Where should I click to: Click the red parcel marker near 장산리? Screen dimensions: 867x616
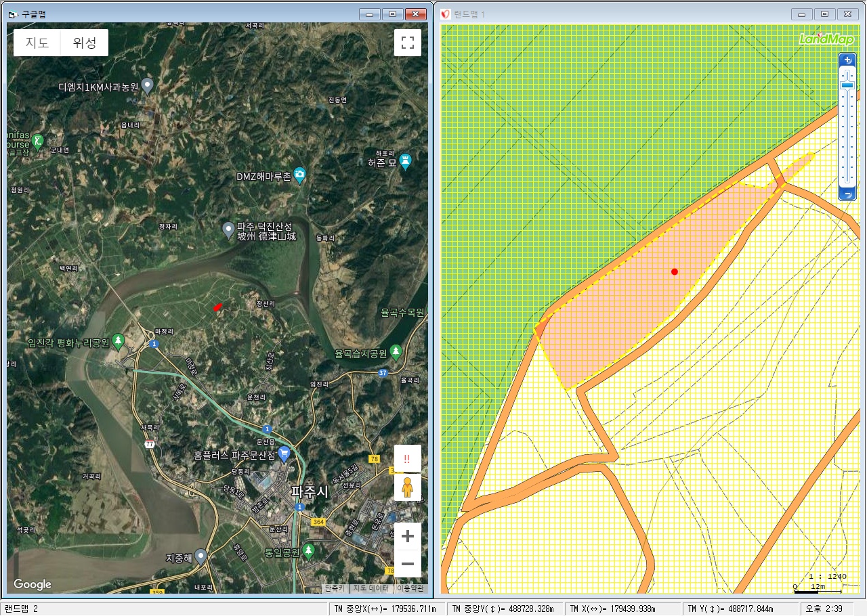click(x=217, y=307)
